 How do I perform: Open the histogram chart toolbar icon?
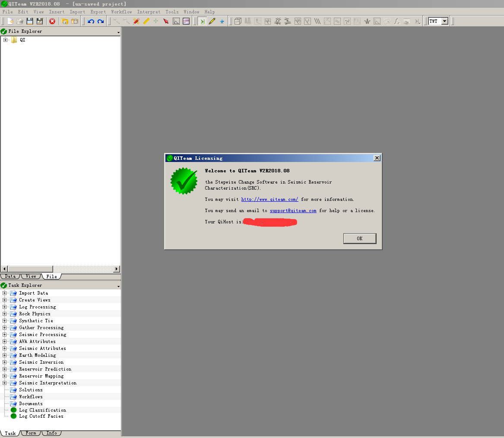(176, 21)
